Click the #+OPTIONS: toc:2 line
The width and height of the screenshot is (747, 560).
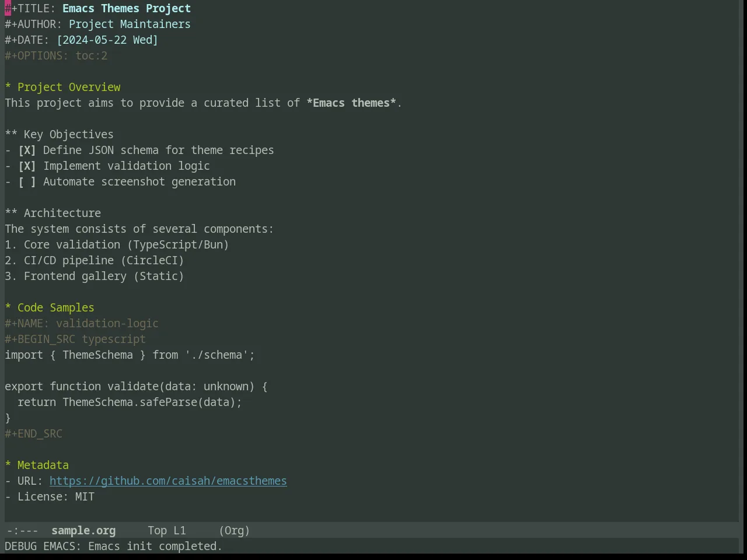[x=56, y=56]
